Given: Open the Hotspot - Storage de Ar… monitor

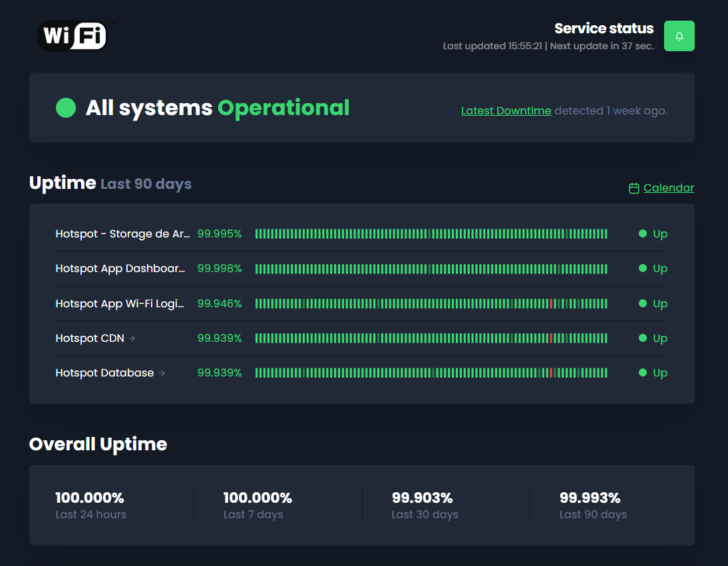Looking at the screenshot, I should [122, 234].
